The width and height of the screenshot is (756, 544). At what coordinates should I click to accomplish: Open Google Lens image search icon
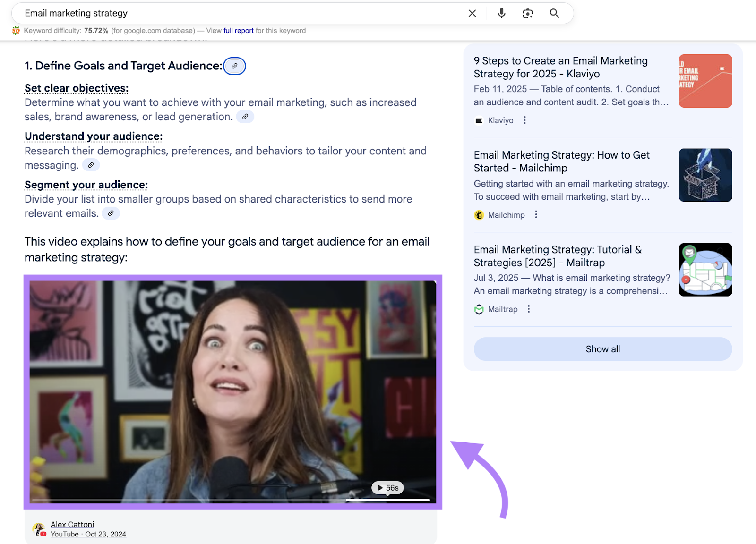click(x=528, y=13)
